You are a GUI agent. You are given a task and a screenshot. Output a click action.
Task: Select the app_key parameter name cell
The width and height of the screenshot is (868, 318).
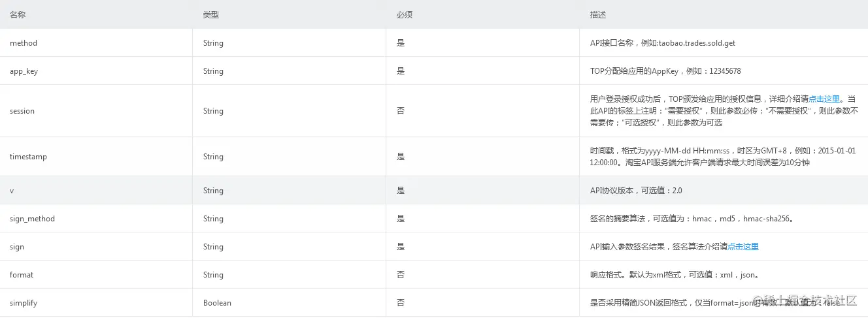tap(24, 71)
